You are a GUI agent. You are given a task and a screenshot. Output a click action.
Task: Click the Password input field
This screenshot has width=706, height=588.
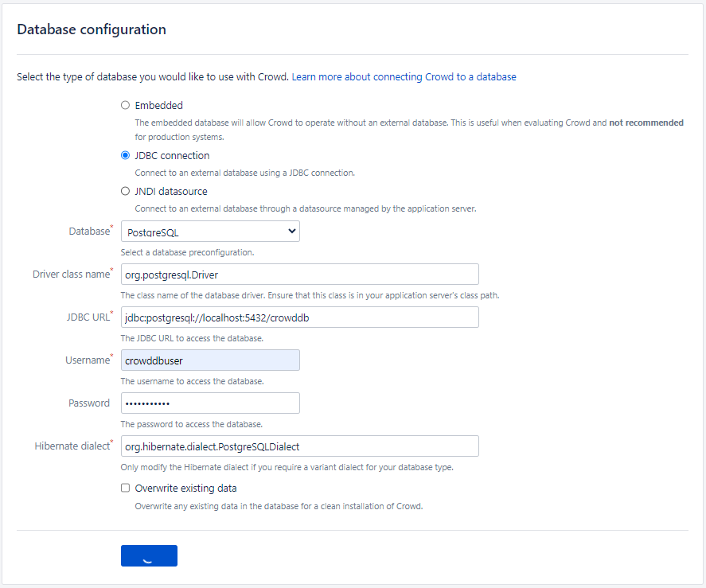coord(210,403)
